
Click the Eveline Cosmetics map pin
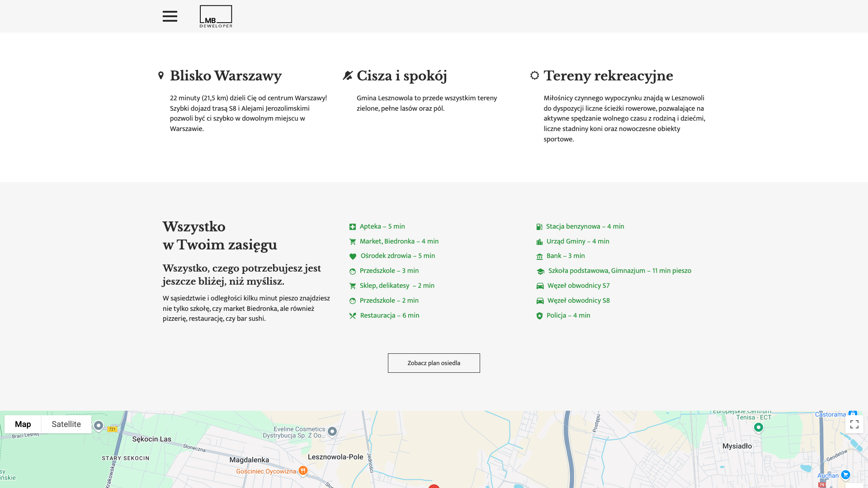click(x=332, y=432)
